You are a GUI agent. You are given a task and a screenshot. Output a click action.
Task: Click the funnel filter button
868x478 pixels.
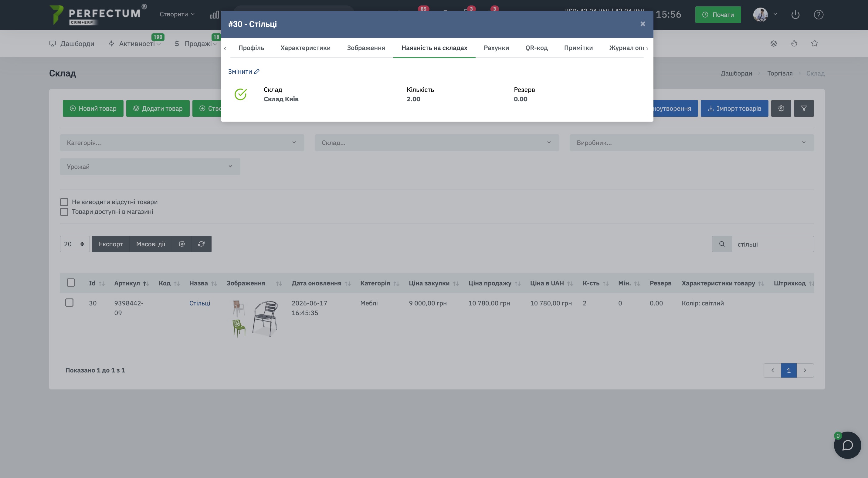point(804,108)
